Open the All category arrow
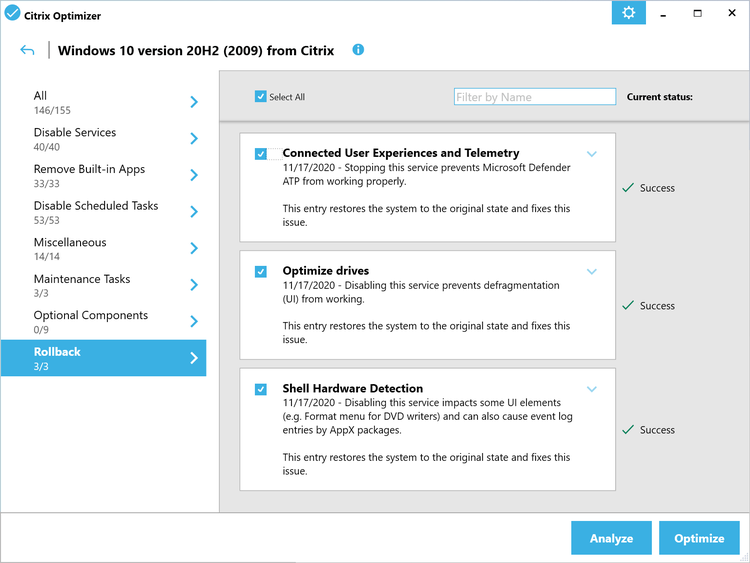This screenshot has height=563, width=750. (x=194, y=102)
